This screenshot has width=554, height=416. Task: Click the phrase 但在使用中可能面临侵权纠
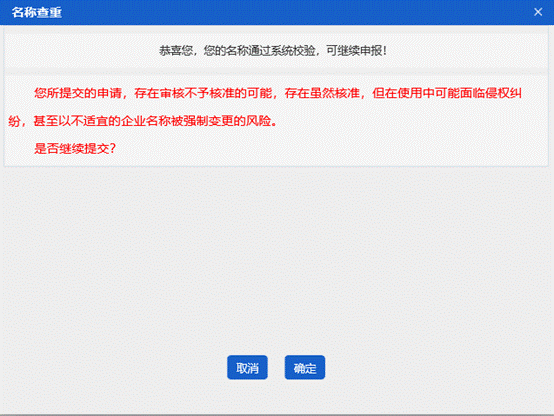pos(447,93)
